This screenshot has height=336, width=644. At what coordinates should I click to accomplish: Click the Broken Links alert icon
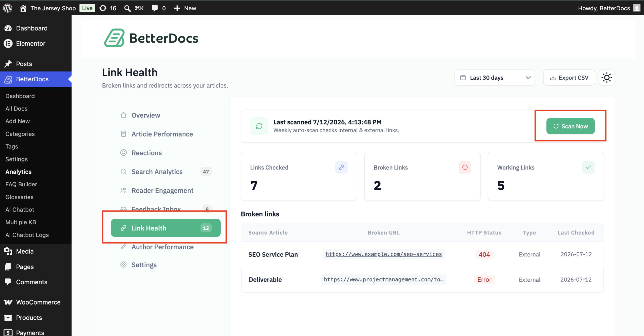(x=465, y=167)
